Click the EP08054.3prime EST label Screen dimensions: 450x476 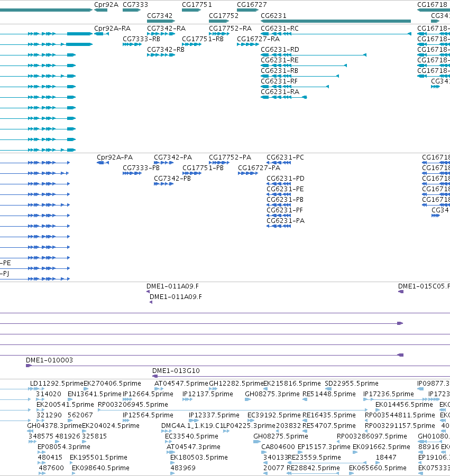point(64,447)
